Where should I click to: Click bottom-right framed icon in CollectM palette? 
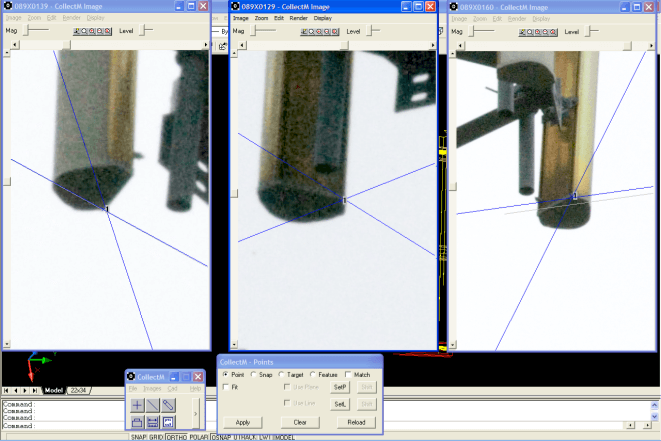coord(168,422)
